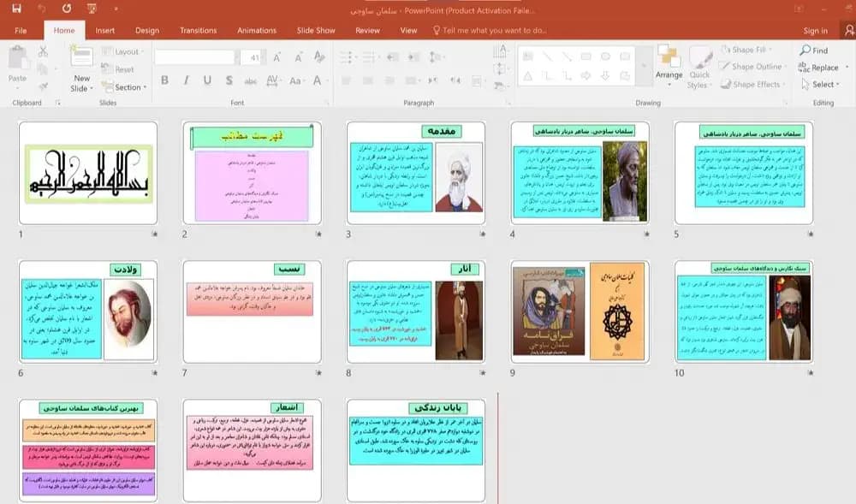Screen dimensions: 856x504
Task: Start presentation from beginning icon in title bar
Action: pos(92,9)
